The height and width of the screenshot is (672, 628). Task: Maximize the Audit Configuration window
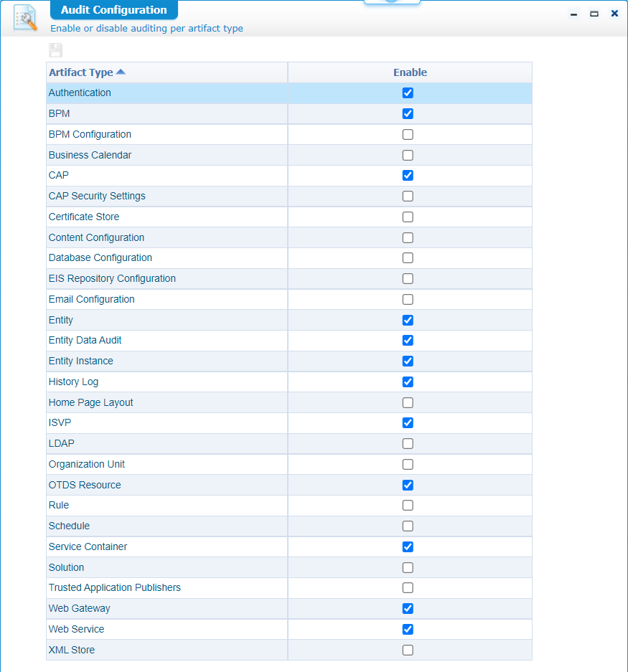(594, 14)
